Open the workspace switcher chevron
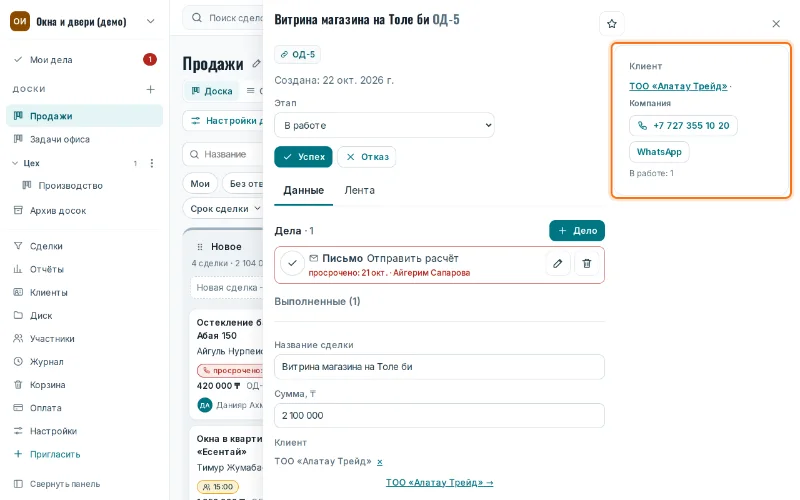This screenshot has height=500, width=800. (x=151, y=21)
